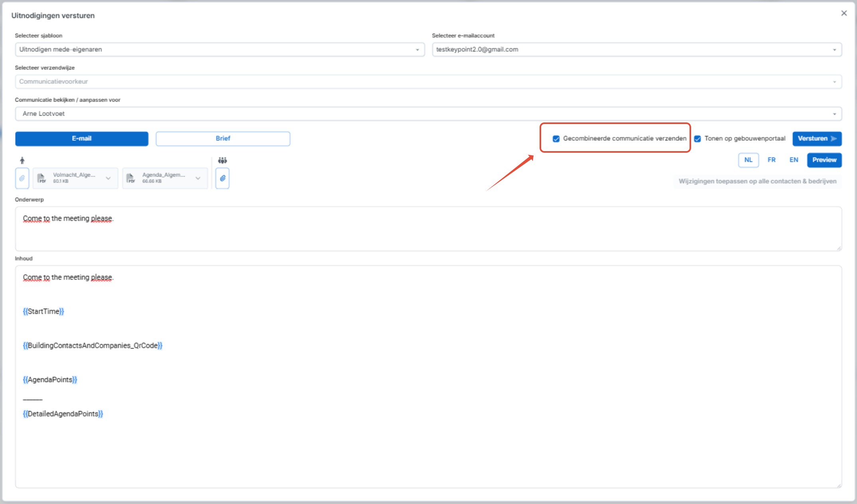Expand the Volmacht attachment chevron
Viewport: 857px width, 504px height.
(x=108, y=178)
